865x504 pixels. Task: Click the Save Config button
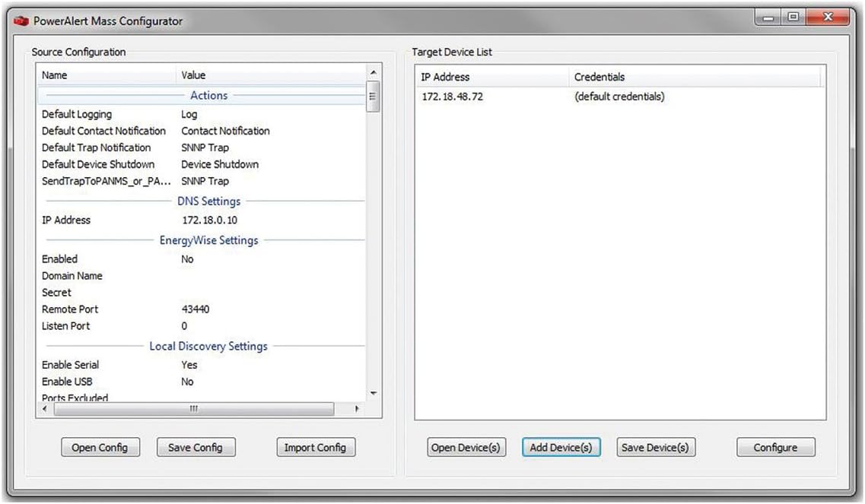(x=196, y=447)
